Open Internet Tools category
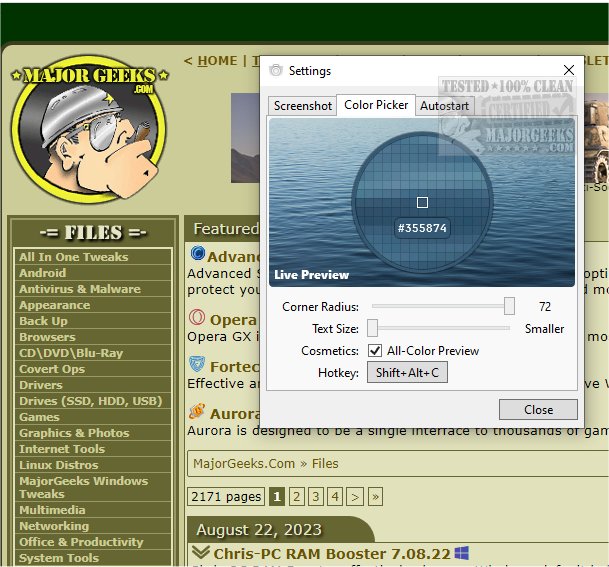 pos(62,449)
